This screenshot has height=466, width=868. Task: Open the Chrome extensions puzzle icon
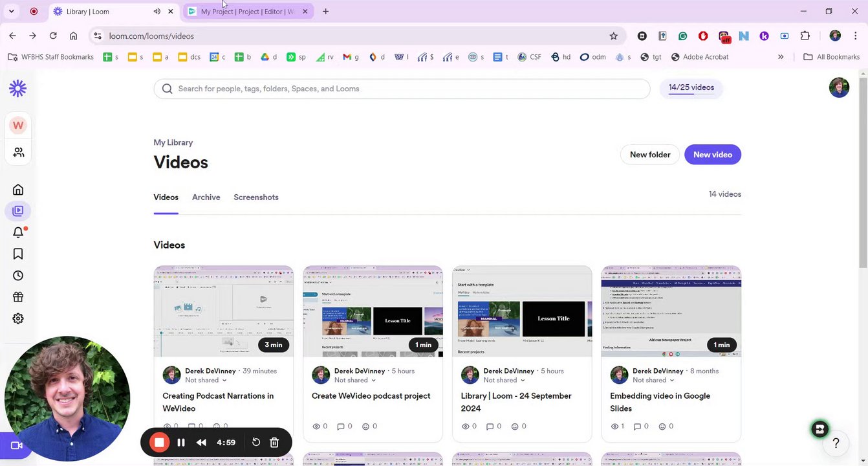coord(805,36)
